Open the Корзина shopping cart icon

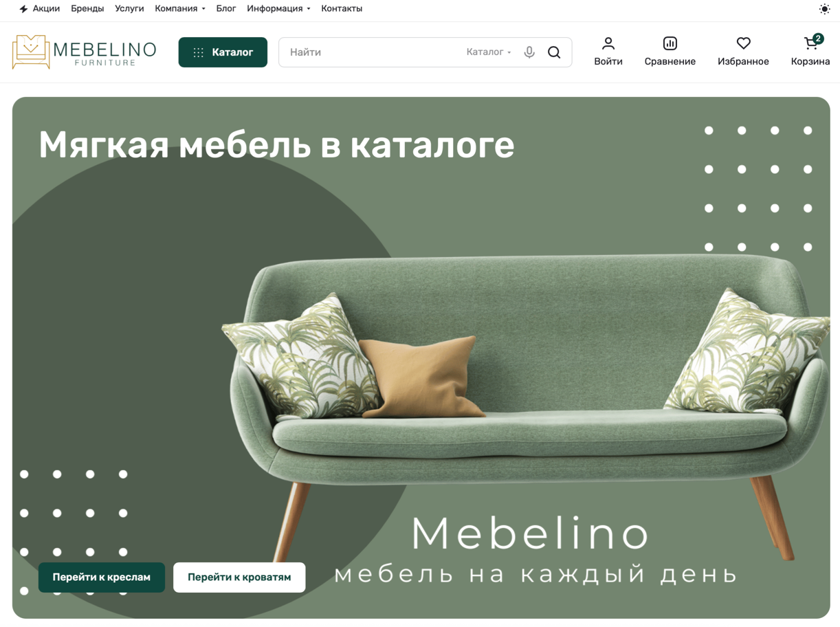pyautogui.click(x=811, y=43)
